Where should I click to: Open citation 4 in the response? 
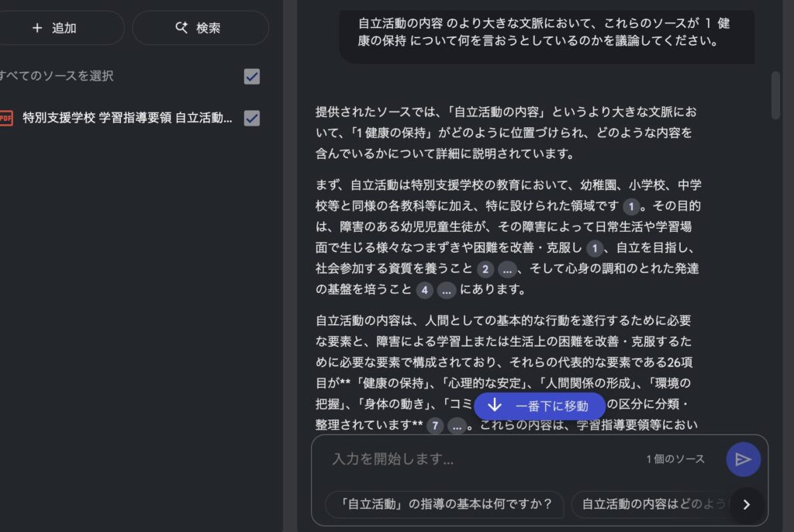(424, 290)
